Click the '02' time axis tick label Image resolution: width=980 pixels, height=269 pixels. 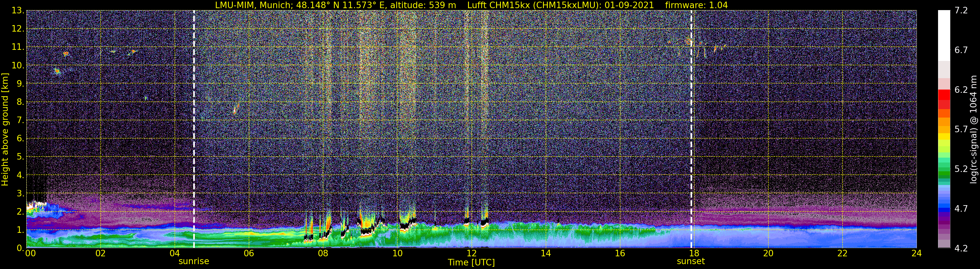[101, 253]
